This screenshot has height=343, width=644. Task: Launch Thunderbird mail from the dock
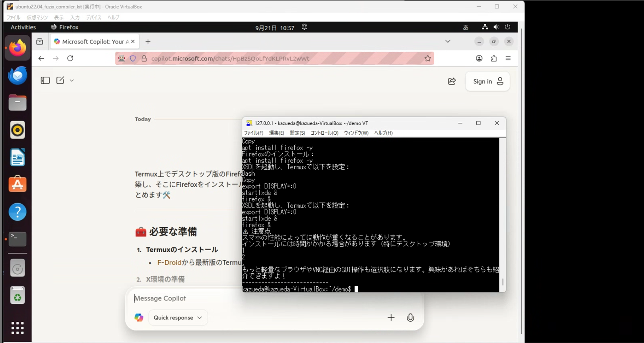tap(17, 75)
